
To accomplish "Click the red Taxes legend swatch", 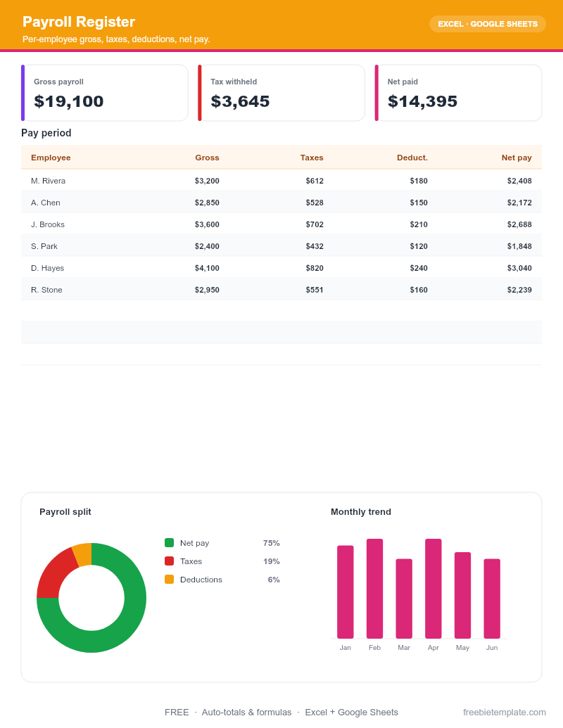I will point(169,561).
